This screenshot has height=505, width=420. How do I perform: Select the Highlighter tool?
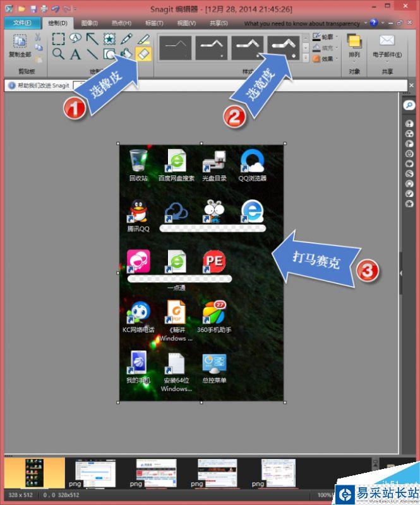pos(143,39)
